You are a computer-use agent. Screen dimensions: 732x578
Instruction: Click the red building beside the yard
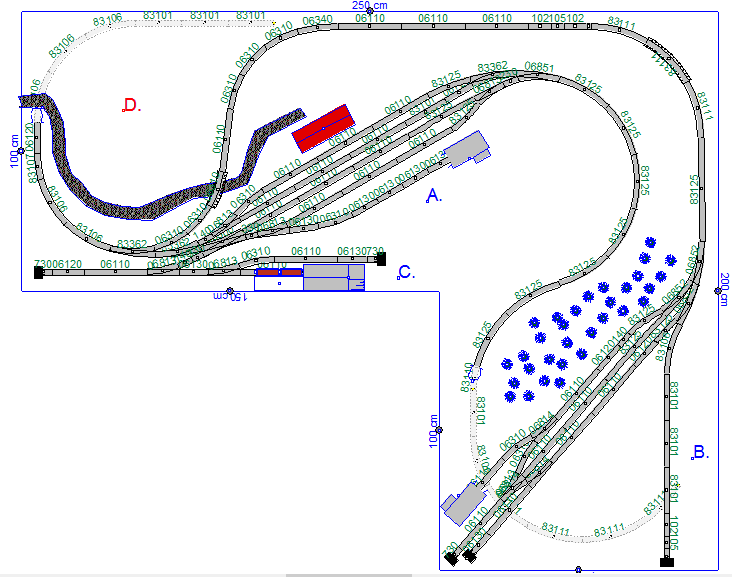click(322, 128)
